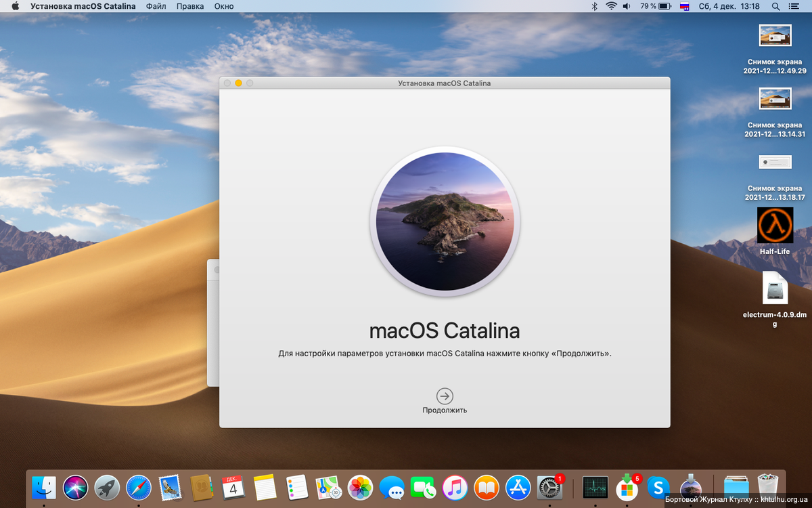Open the Окно menu
Image resolution: width=812 pixels, height=508 pixels.
point(224,6)
